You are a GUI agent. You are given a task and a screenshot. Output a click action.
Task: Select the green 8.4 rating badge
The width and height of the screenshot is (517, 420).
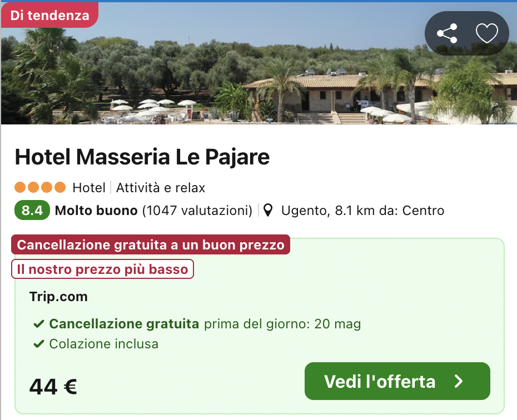[32, 211]
